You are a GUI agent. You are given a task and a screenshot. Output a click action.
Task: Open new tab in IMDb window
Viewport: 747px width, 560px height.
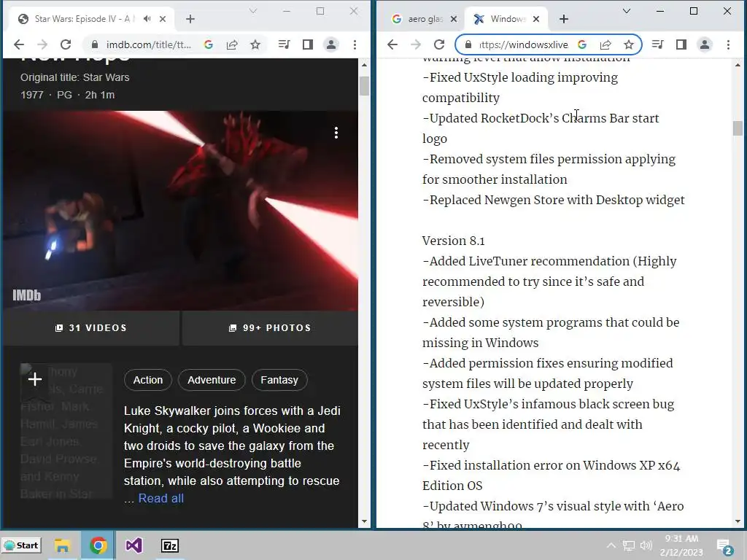click(x=190, y=19)
